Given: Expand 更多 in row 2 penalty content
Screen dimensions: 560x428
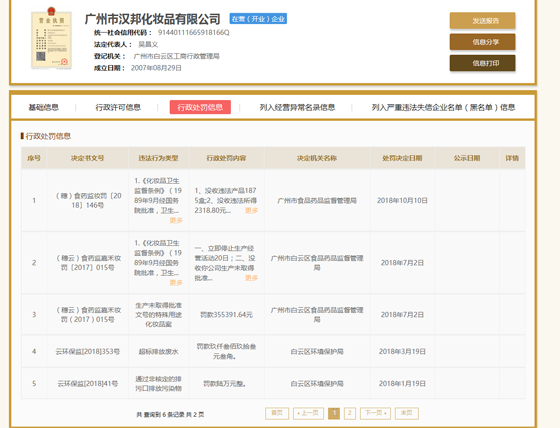Looking at the screenshot, I should [x=251, y=278].
